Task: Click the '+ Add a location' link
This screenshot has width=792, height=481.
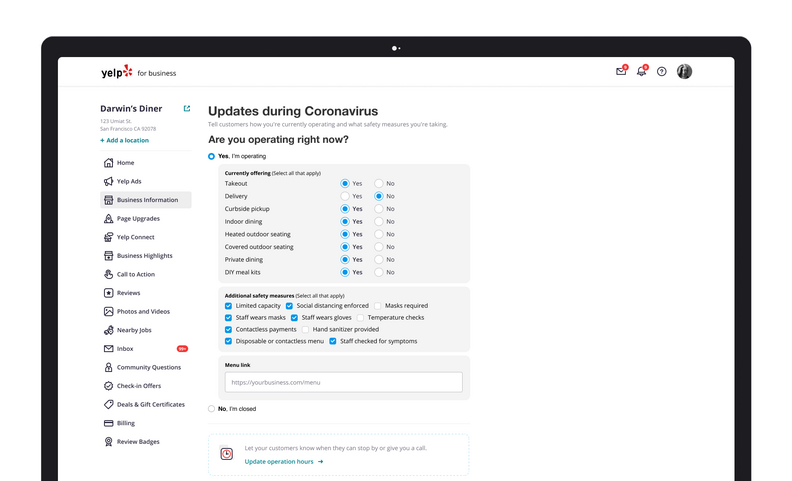Action: tap(124, 140)
